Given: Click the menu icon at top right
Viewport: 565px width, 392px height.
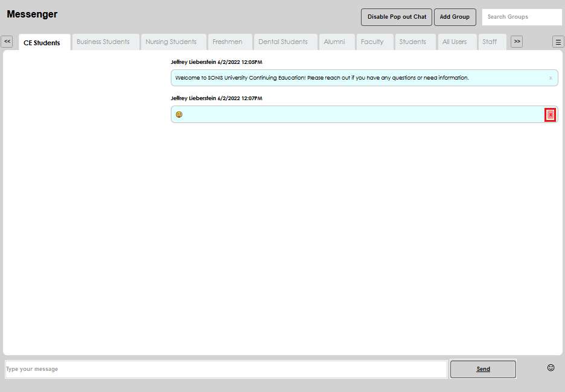Looking at the screenshot, I should click(558, 42).
